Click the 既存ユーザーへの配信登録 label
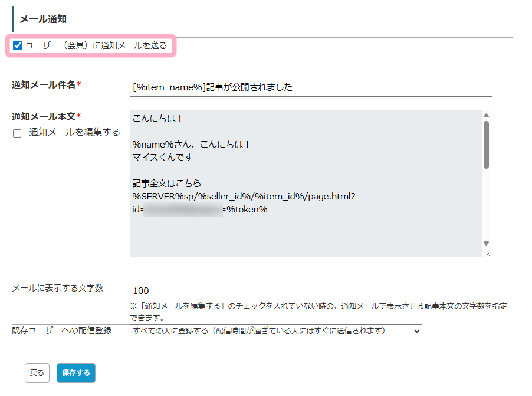 [62, 330]
